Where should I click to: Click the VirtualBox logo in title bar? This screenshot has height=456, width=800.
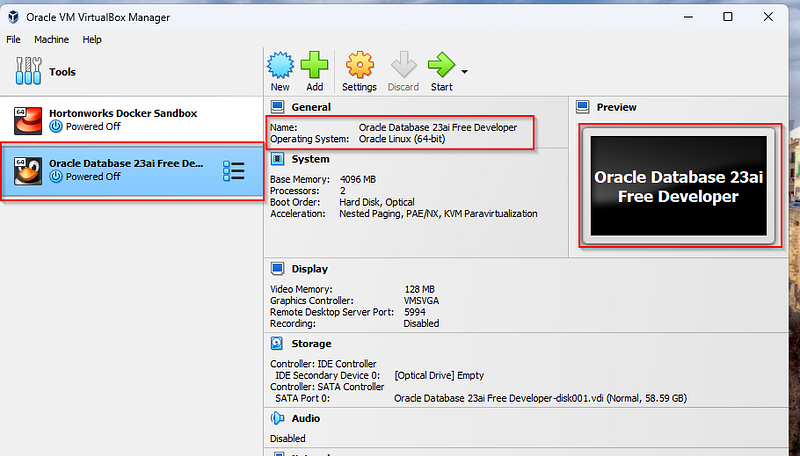pos(13,17)
